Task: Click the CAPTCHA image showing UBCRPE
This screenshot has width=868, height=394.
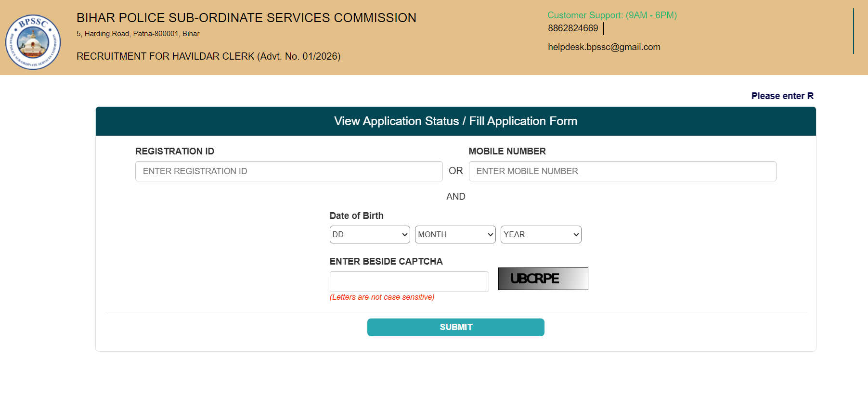Action: coord(543,279)
